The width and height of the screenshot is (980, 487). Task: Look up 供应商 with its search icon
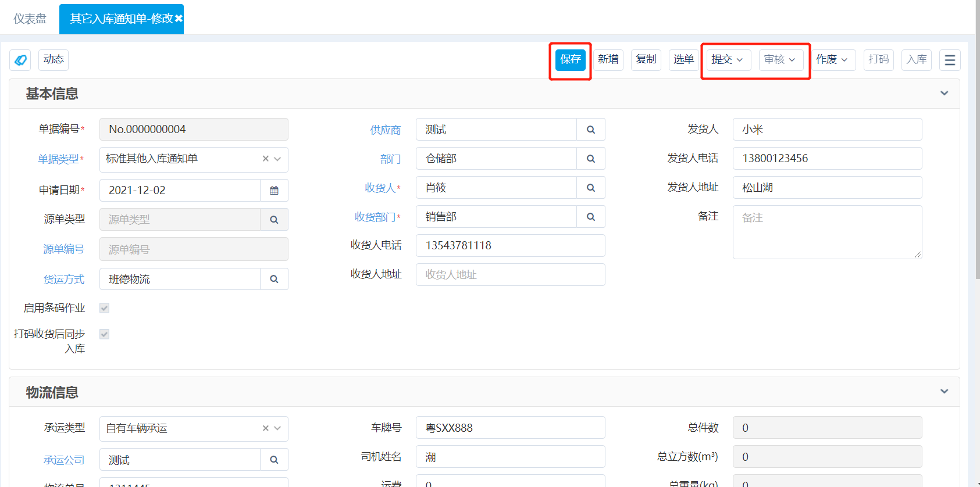pyautogui.click(x=591, y=130)
